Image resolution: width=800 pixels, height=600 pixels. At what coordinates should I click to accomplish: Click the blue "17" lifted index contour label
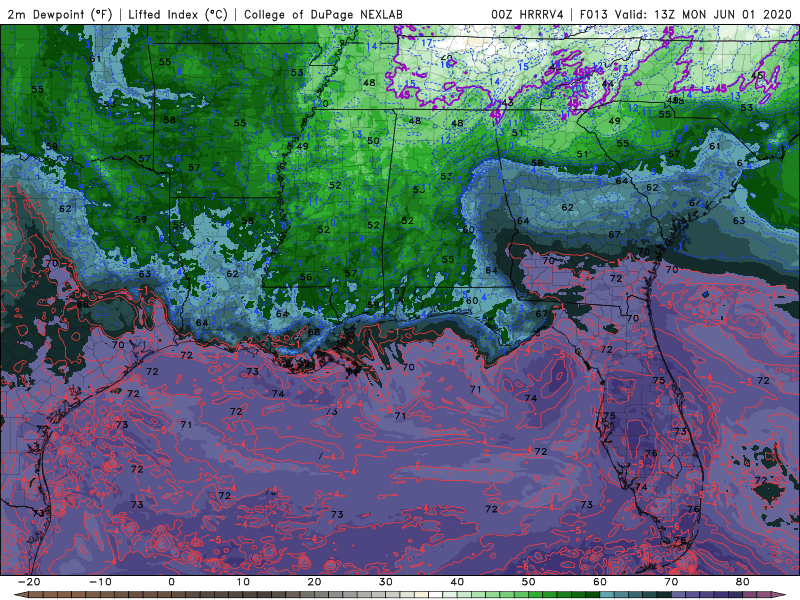click(x=427, y=43)
